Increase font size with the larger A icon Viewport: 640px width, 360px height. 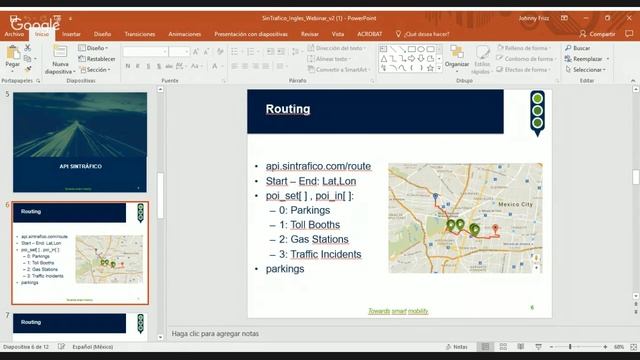[196, 51]
